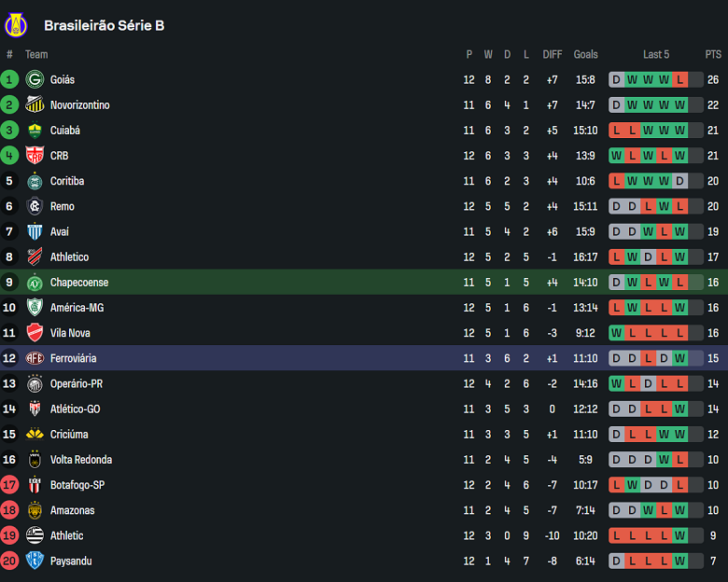Click the Ferroviária club crest

[x=35, y=358]
